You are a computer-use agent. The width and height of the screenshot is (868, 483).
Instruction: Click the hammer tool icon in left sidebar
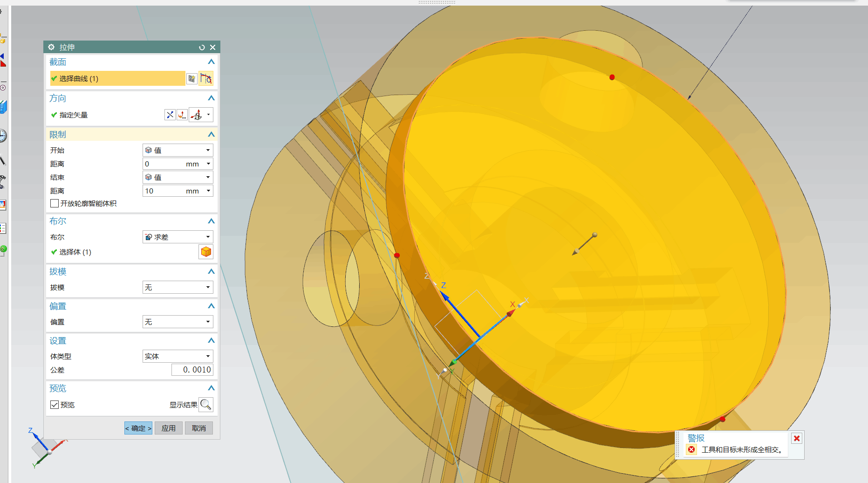tap(2, 182)
